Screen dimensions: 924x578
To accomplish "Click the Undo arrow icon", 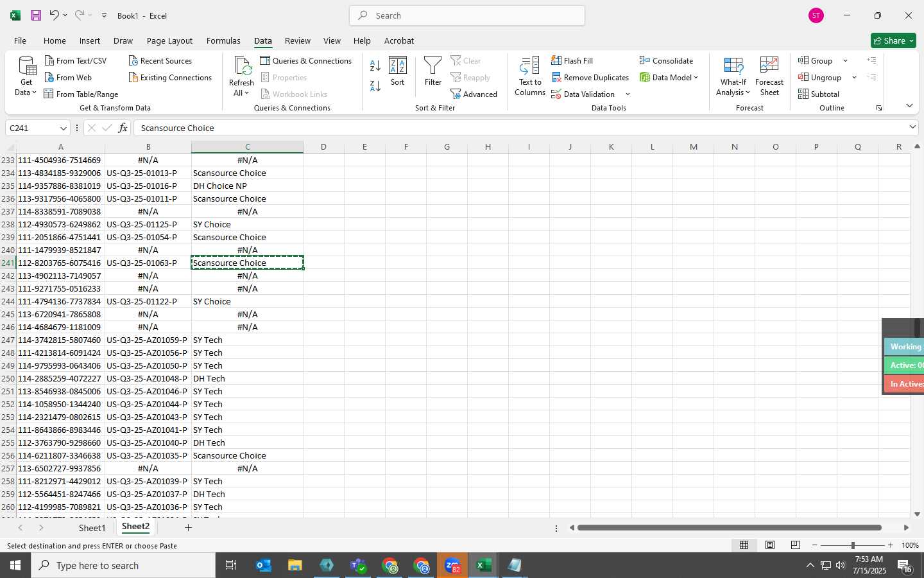I will (x=55, y=15).
